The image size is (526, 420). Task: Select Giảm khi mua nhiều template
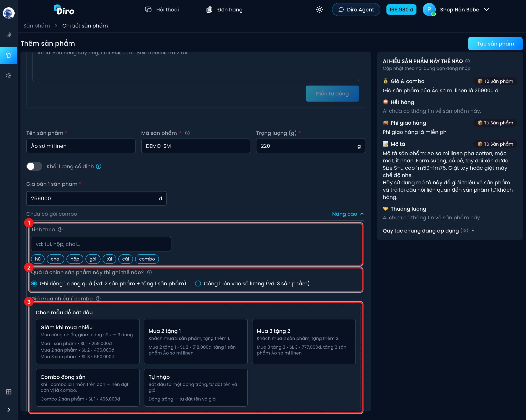[x=88, y=341]
